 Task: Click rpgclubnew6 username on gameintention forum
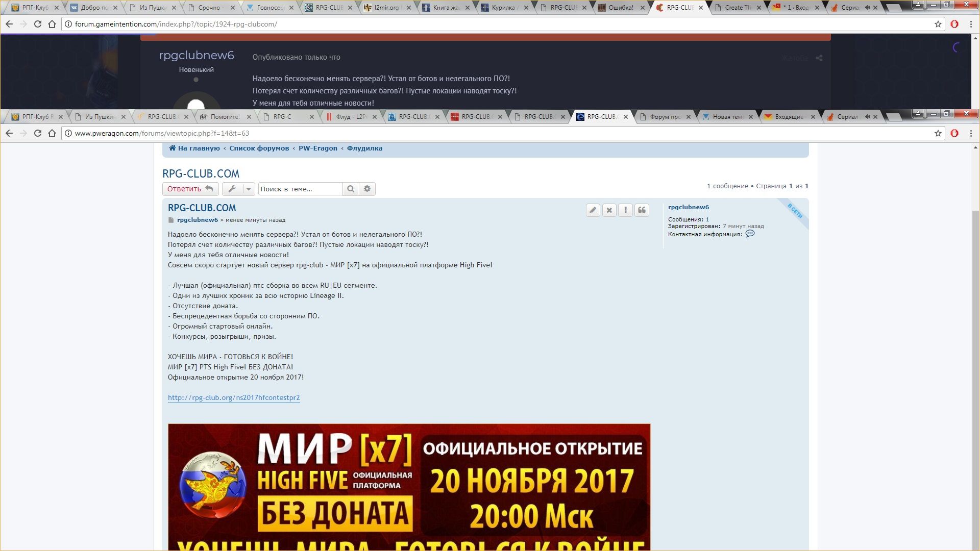[x=197, y=55]
